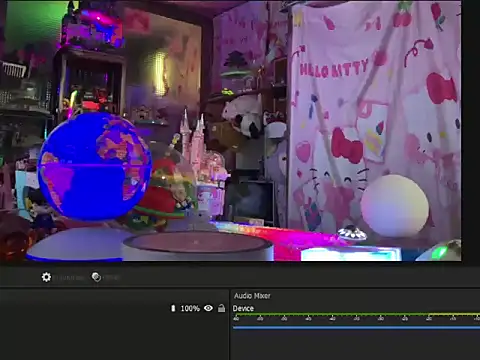Open source Filters via the overlapping circles icon
Image resolution: width=480 pixels, height=360 pixels.
coord(96,277)
